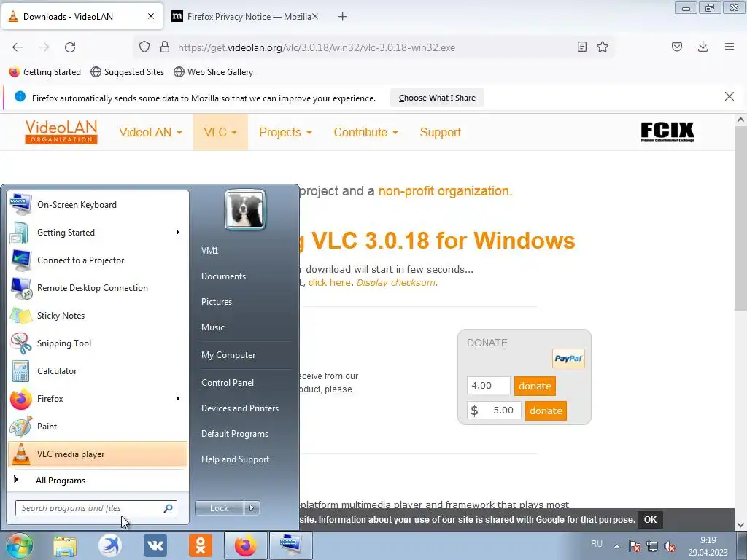Viewport: 747px width, 560px height.
Task: Click OK on cookie notice
Action: pyautogui.click(x=650, y=519)
